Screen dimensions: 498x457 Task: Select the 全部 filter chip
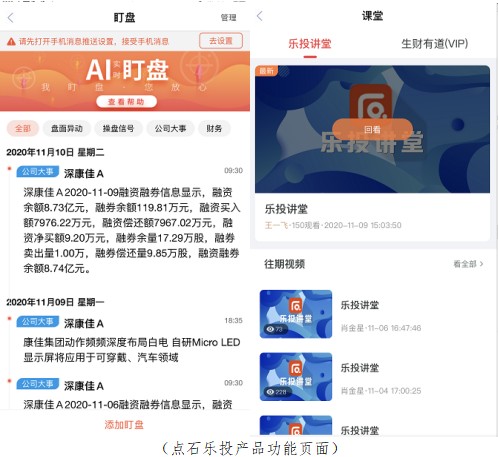pos(23,129)
